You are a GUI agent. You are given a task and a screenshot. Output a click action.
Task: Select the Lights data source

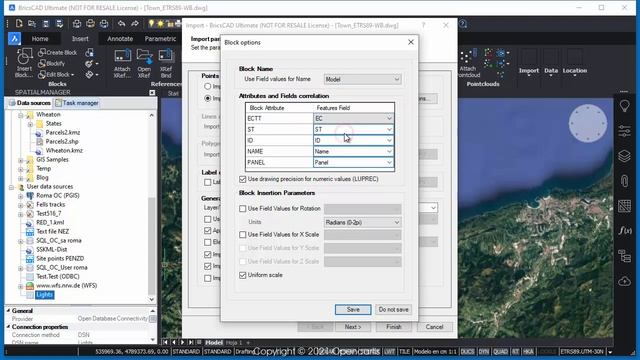pyautogui.click(x=44, y=295)
